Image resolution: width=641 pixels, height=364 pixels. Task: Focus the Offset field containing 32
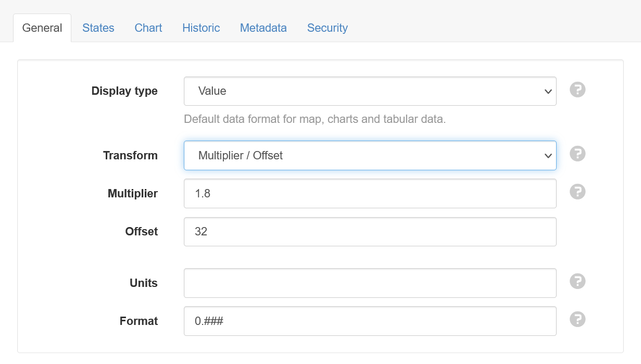pos(370,232)
